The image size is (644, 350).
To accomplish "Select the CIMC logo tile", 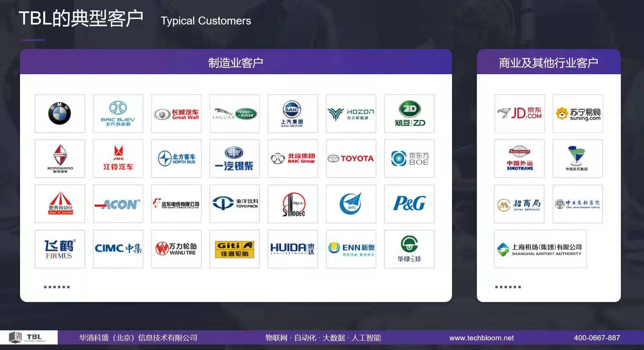I will tap(118, 249).
